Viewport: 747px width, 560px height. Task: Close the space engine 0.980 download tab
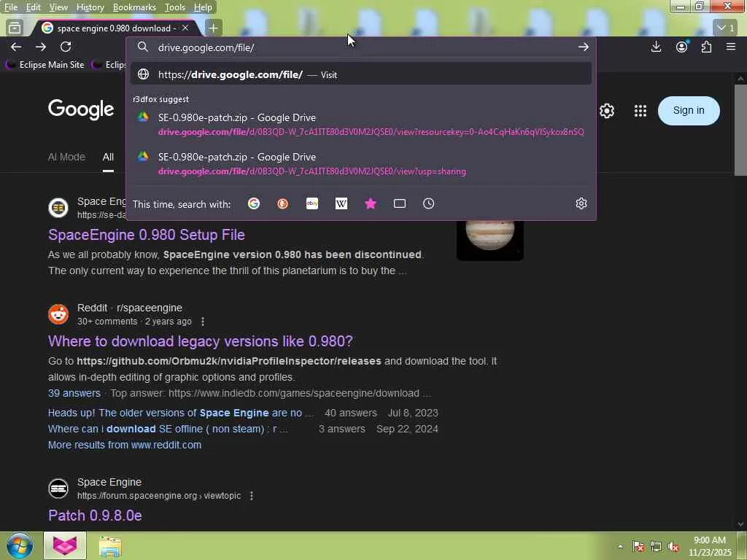pyautogui.click(x=185, y=28)
